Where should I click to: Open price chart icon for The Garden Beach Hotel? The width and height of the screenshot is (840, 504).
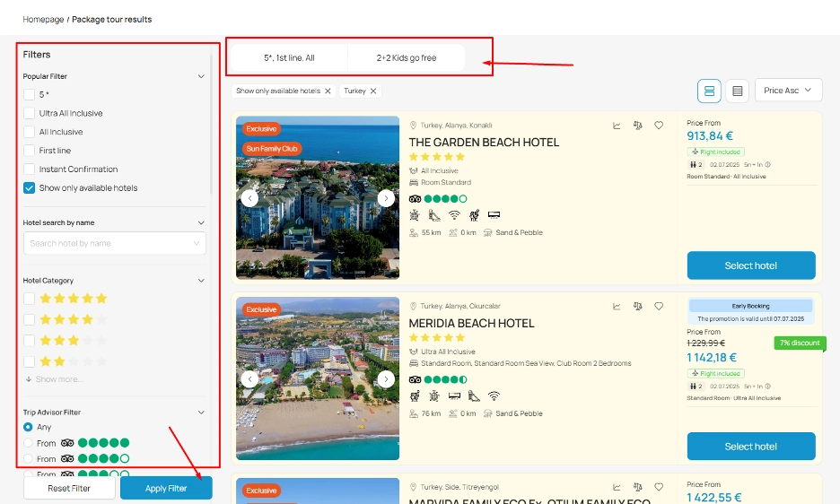tap(617, 126)
